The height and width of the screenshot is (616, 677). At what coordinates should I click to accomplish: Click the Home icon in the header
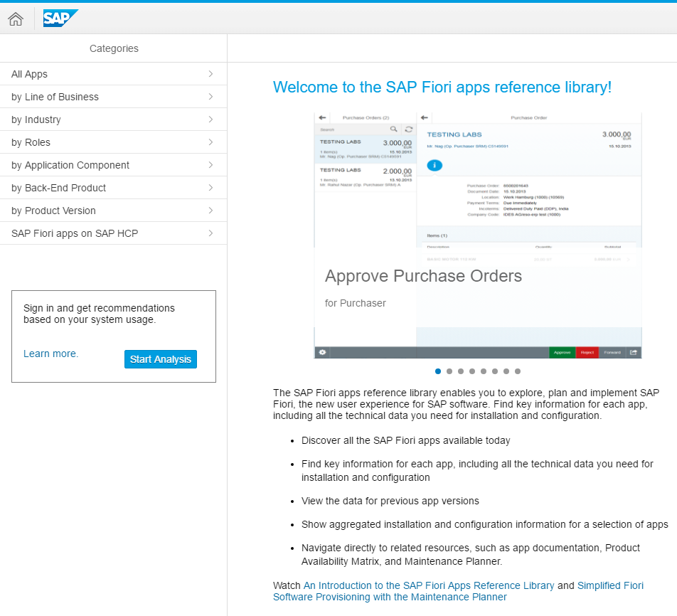pyautogui.click(x=16, y=19)
